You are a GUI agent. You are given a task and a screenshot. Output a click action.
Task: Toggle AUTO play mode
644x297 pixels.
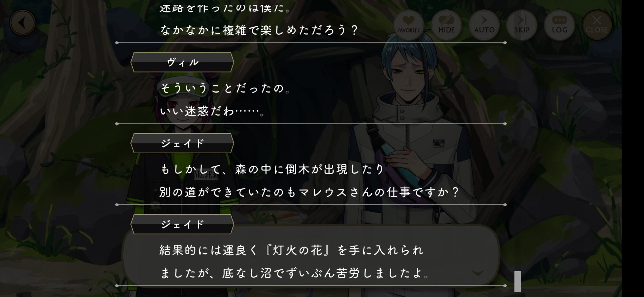(x=484, y=25)
